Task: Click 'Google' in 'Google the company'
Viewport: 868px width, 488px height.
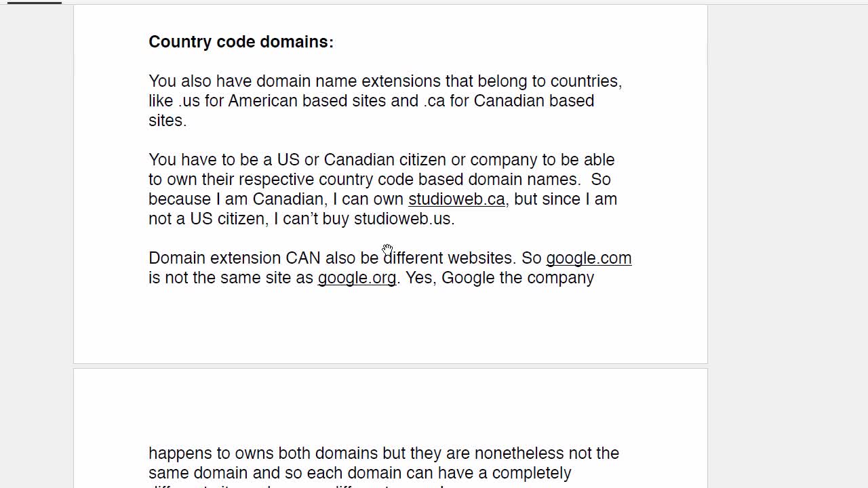Action: pos(468,278)
